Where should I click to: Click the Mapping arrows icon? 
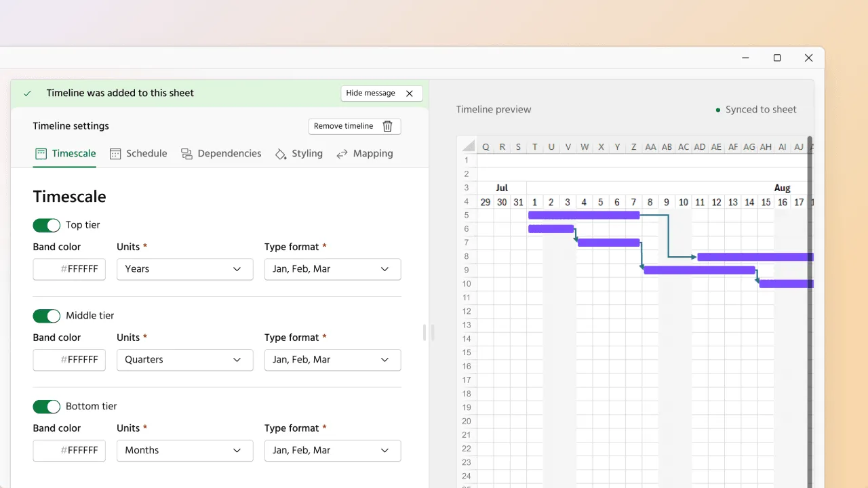point(342,154)
